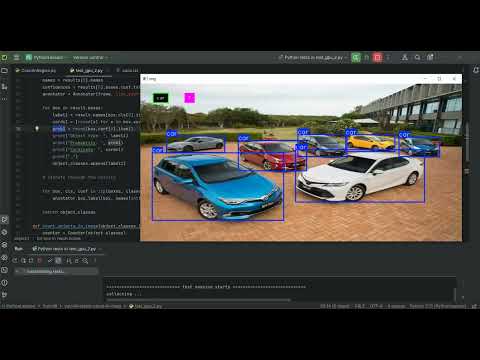Open the Python Packages icon in left sidebar

pyautogui.click(x=4, y=232)
